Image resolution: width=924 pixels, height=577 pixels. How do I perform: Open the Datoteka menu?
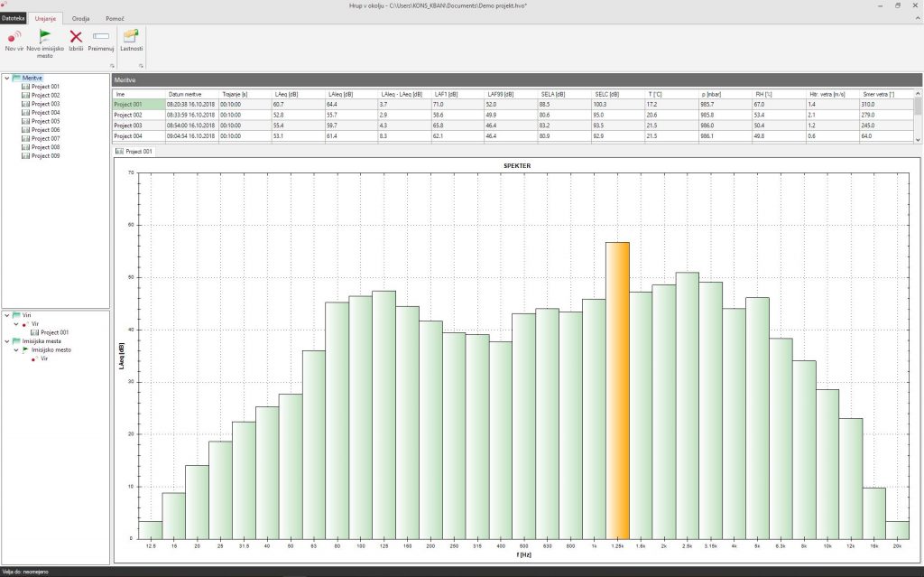(14, 18)
